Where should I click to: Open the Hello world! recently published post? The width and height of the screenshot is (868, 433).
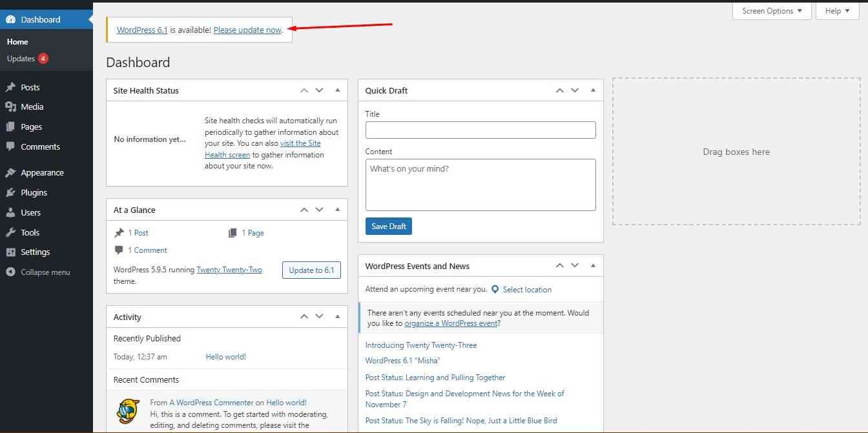226,357
